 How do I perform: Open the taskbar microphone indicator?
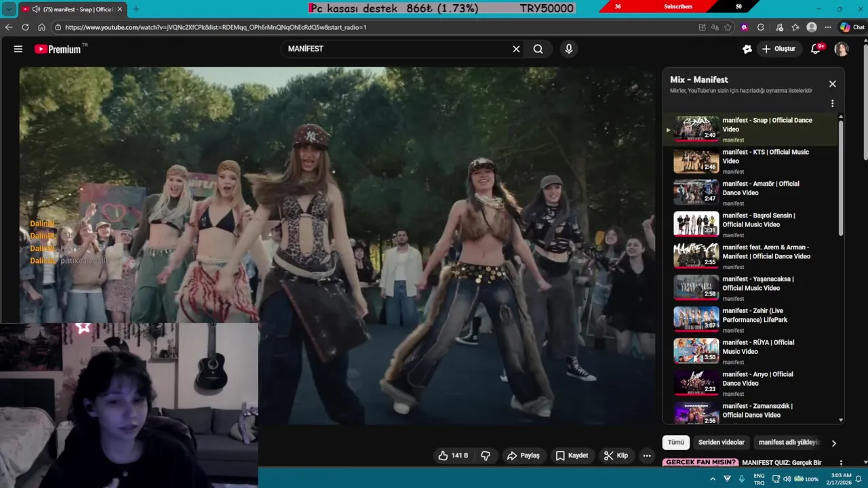742,479
